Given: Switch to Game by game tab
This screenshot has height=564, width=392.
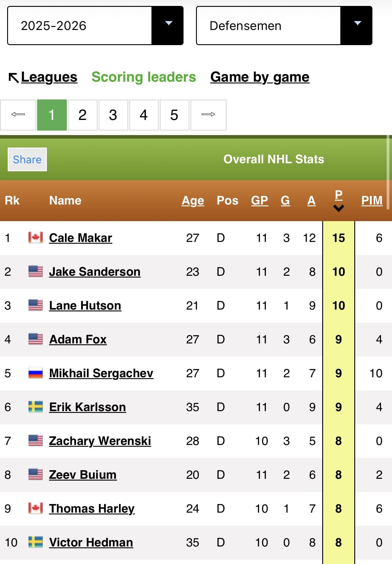Looking at the screenshot, I should (x=260, y=77).
